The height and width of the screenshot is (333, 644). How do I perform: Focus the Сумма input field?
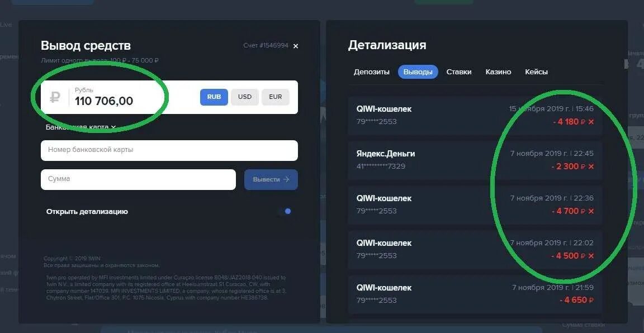point(138,179)
